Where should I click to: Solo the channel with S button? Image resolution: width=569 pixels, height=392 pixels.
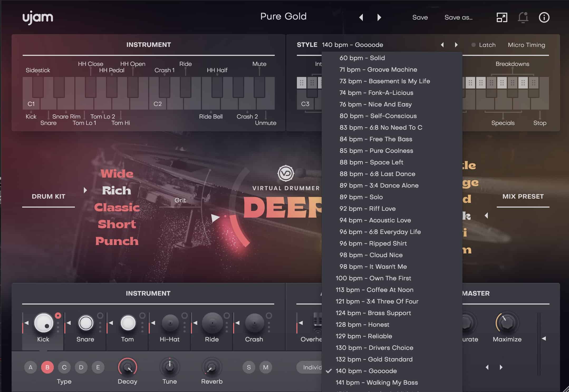pyautogui.click(x=249, y=367)
